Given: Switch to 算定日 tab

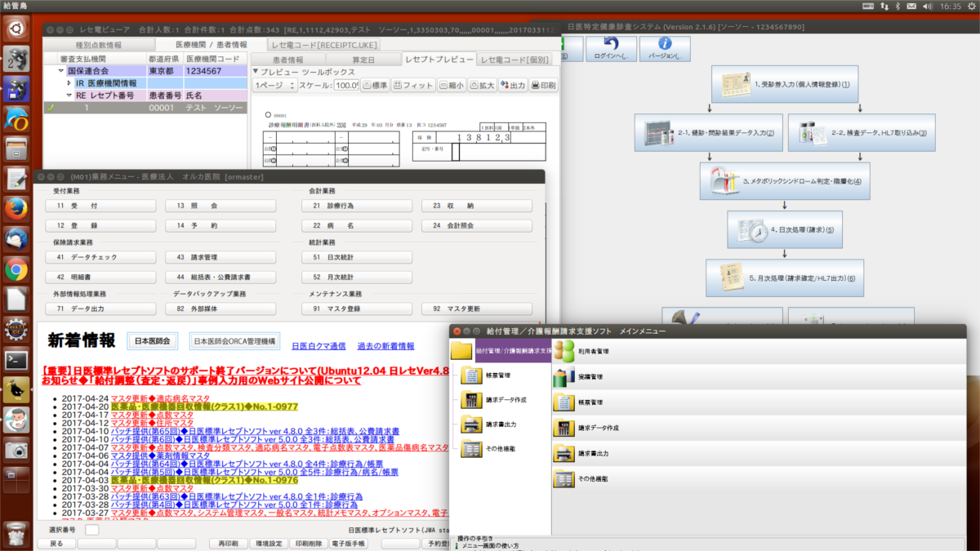Looking at the screenshot, I should tap(363, 60).
